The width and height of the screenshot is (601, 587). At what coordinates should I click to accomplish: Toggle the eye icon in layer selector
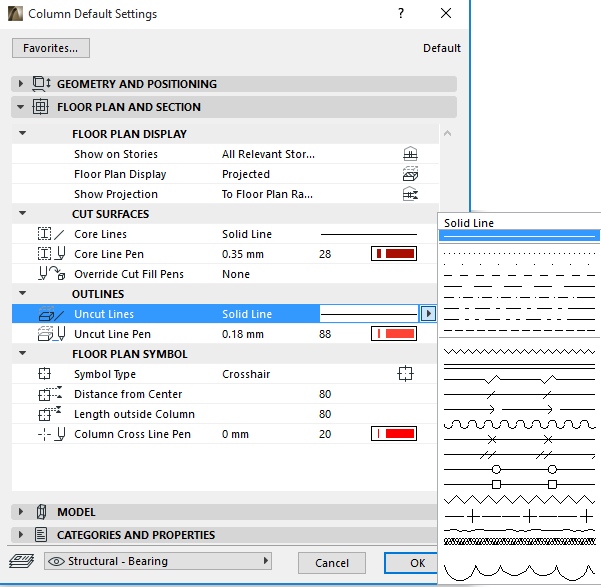click(x=57, y=561)
